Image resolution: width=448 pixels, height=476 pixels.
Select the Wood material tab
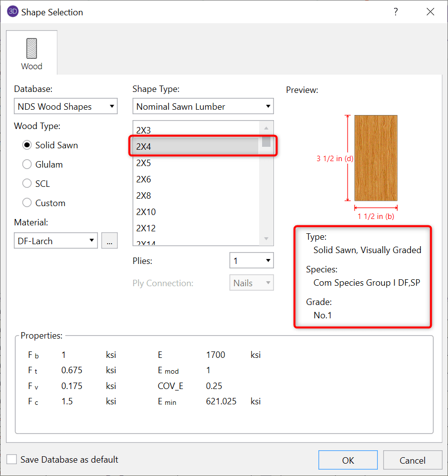coord(32,53)
